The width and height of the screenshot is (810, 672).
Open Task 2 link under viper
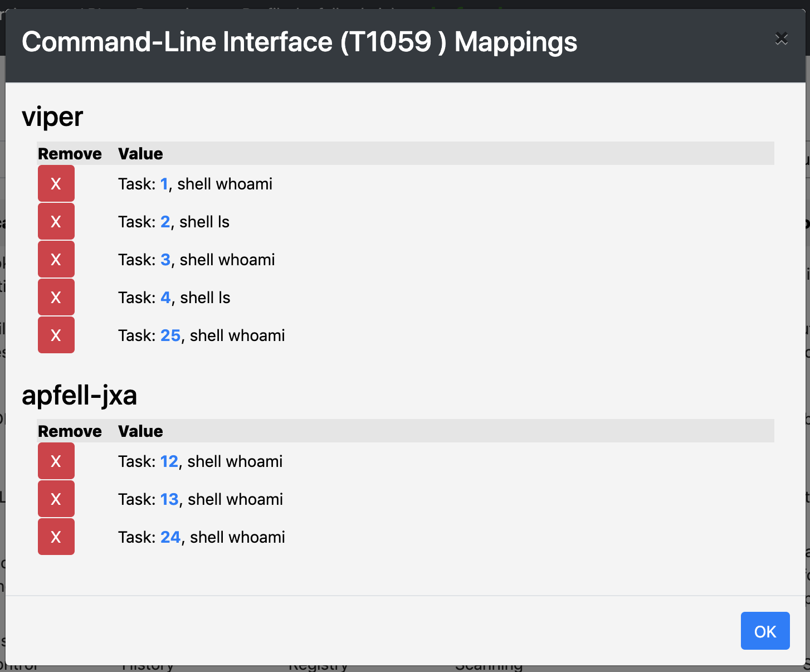pyautogui.click(x=165, y=222)
